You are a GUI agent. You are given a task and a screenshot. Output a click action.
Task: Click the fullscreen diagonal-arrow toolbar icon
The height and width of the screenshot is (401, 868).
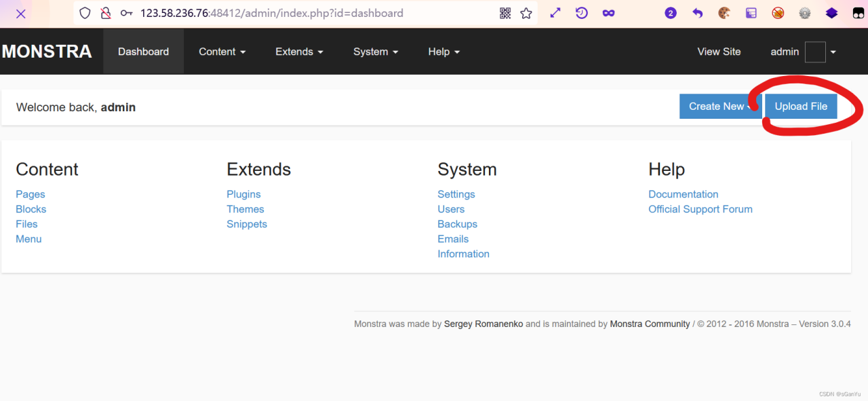click(x=555, y=12)
